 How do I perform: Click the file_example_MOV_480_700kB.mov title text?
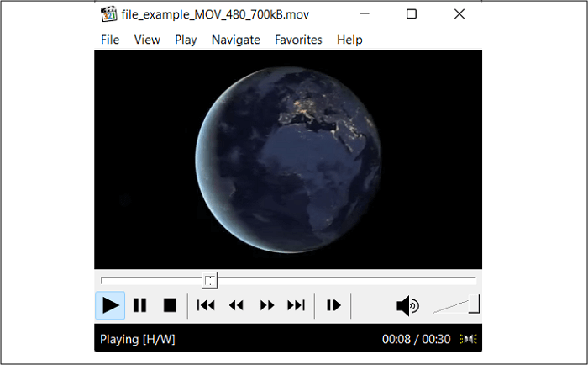point(215,14)
